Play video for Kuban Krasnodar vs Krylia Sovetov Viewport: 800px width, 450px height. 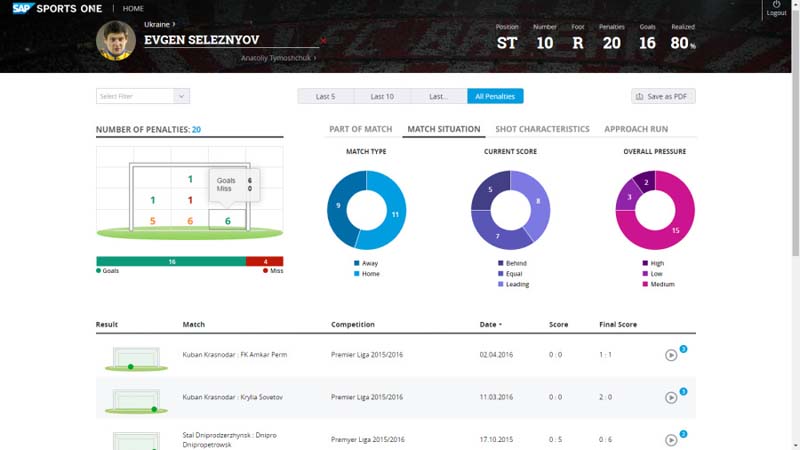[671, 397]
